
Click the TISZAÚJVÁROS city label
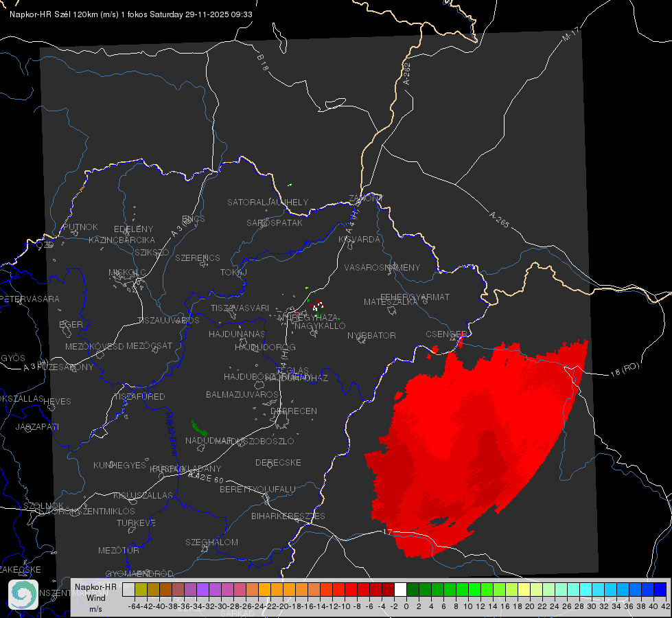click(168, 321)
